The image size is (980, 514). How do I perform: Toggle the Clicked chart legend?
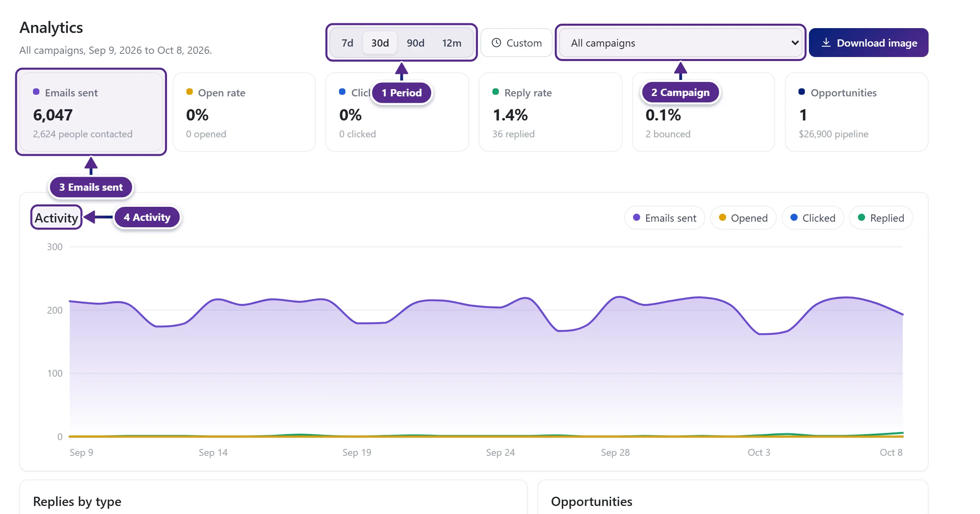813,218
